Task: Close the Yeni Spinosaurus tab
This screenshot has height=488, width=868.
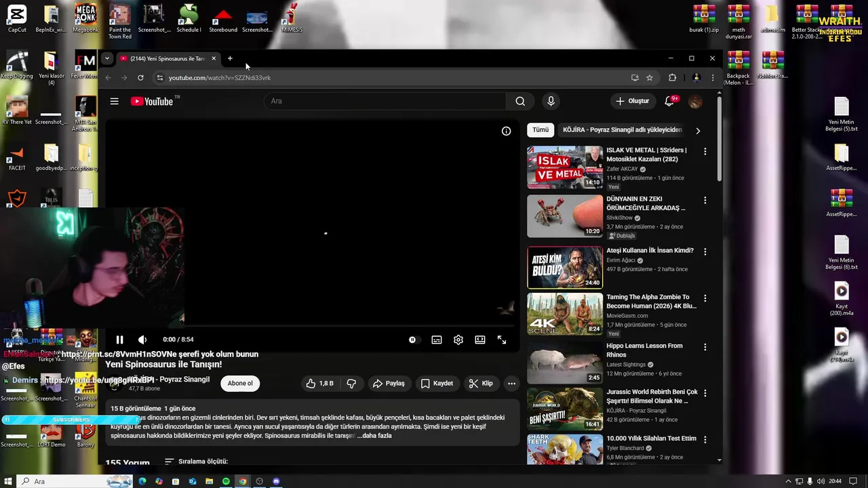Action: tap(214, 58)
